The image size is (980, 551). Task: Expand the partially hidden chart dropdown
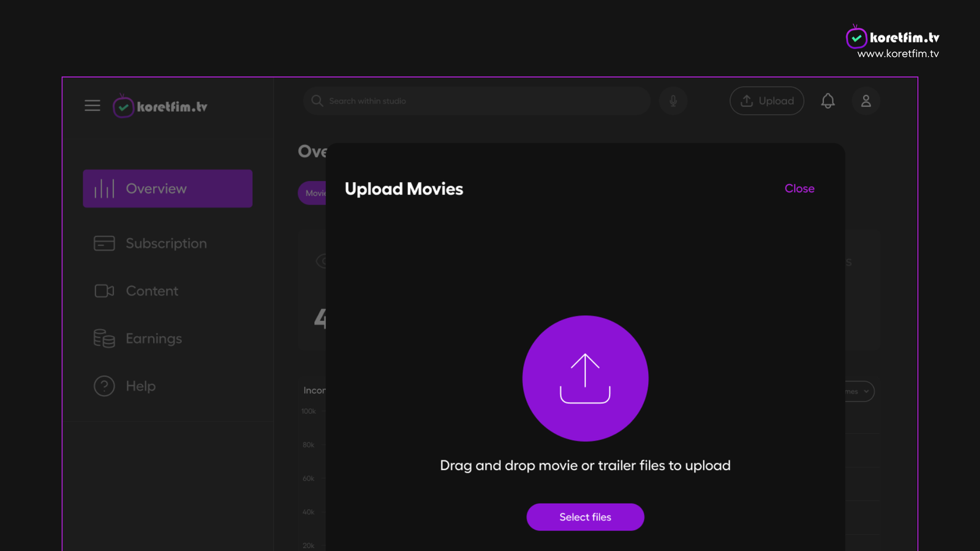[x=859, y=391]
